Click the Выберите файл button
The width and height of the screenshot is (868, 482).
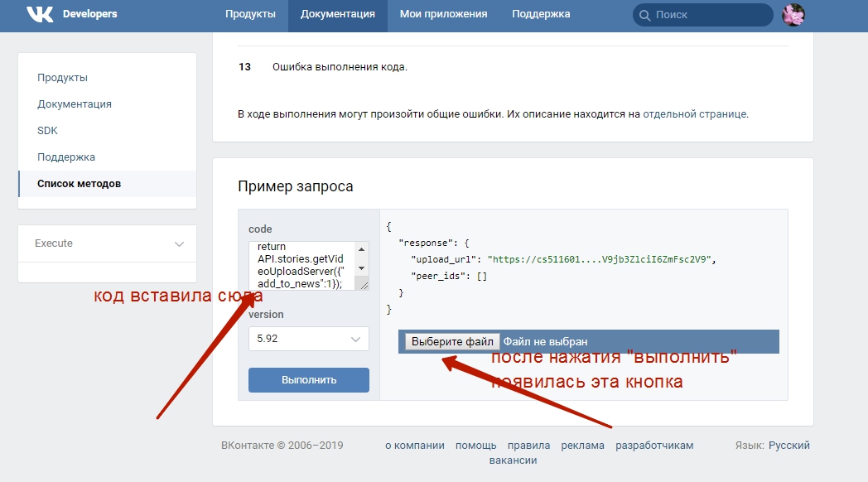tap(452, 341)
